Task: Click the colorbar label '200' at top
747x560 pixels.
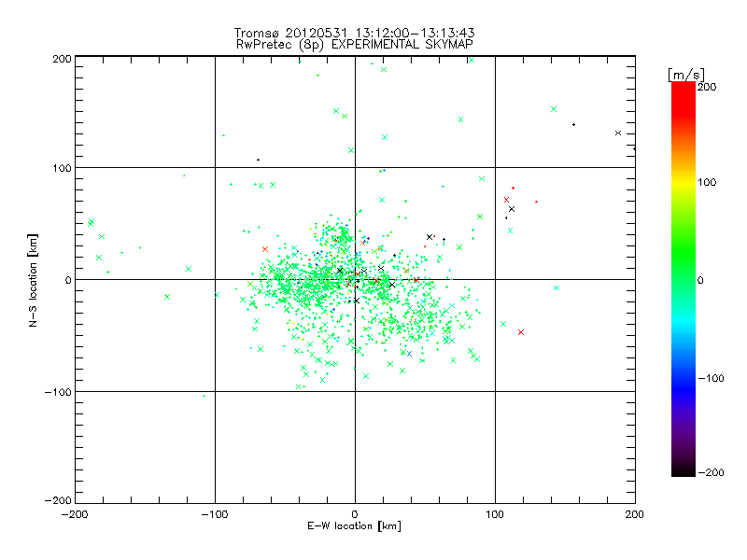Action: 707,87
